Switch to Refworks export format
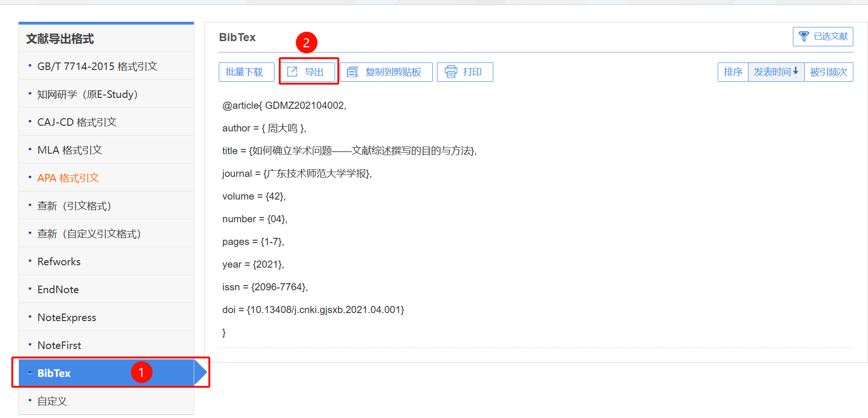The image size is (868, 418). click(x=59, y=261)
